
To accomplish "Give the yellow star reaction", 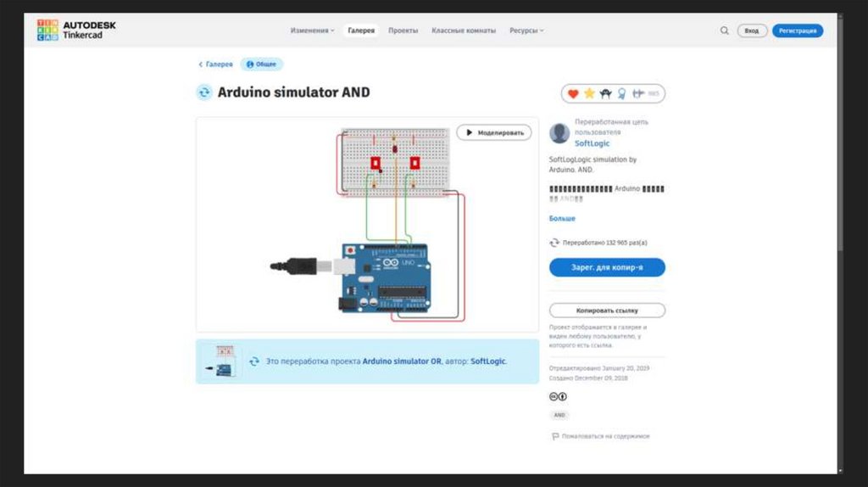I will [x=589, y=93].
